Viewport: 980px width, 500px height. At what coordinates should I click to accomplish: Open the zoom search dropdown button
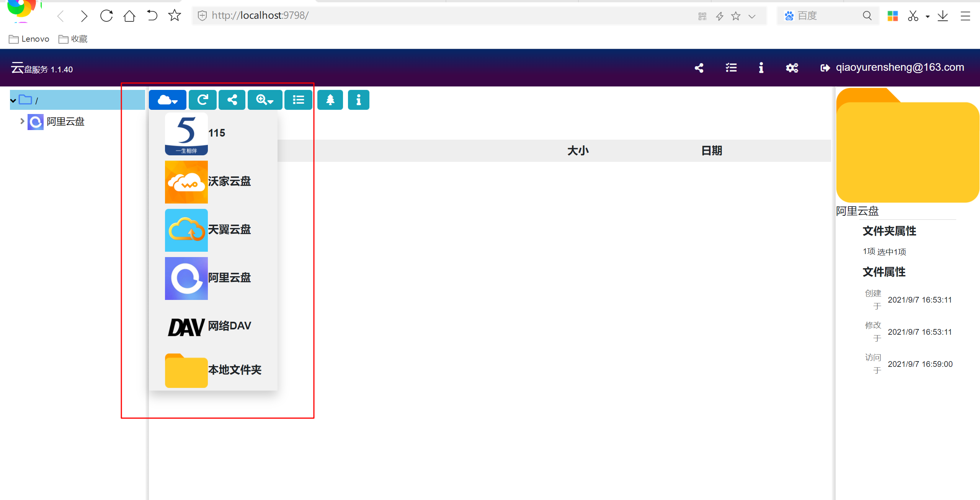tap(265, 100)
